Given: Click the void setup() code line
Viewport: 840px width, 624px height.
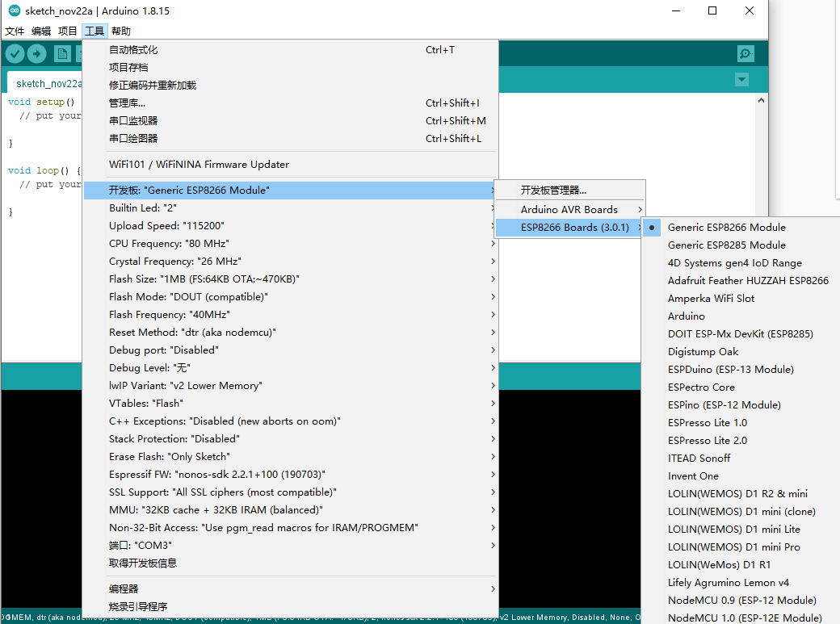Looking at the screenshot, I should 41,102.
